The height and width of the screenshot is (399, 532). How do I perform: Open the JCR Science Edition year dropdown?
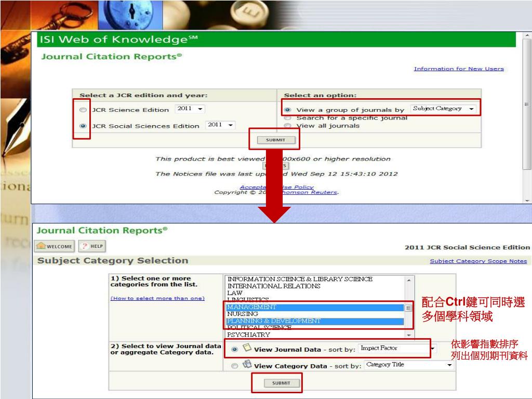(190, 109)
